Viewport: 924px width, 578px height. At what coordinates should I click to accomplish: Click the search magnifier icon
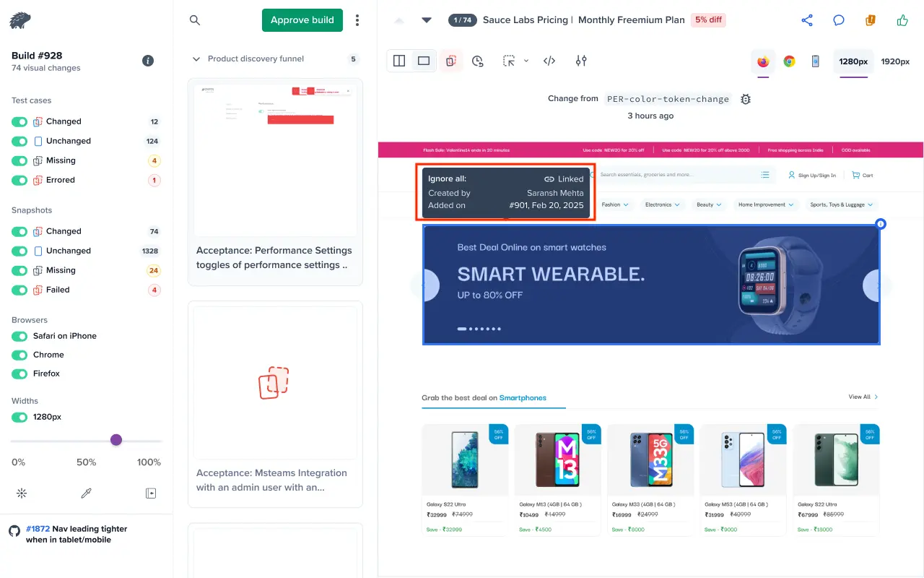pos(195,20)
